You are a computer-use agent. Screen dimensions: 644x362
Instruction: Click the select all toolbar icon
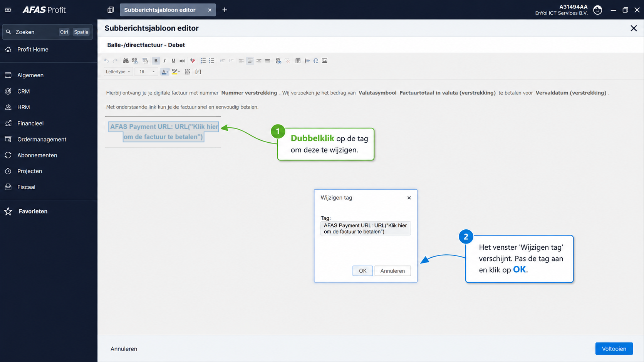click(145, 61)
